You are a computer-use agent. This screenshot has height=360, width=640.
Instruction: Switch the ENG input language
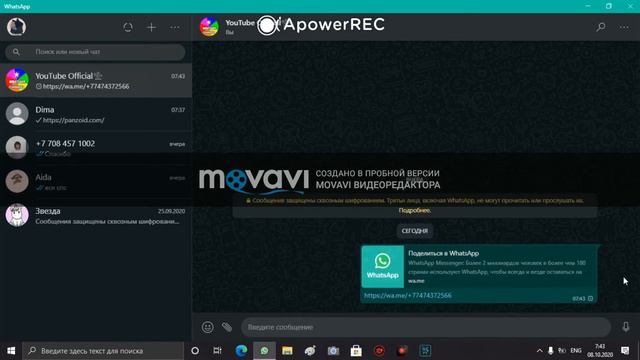(576, 351)
